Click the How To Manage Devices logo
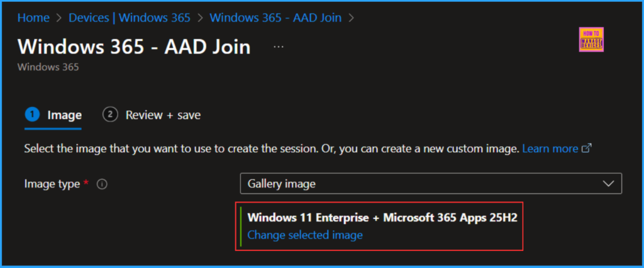The image size is (644, 268). point(590,39)
